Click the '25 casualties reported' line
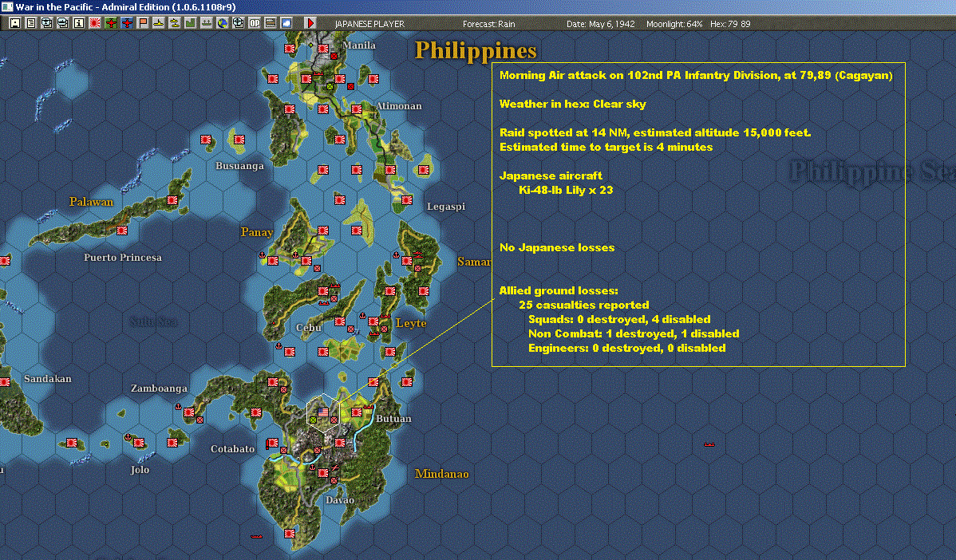Image resolution: width=956 pixels, height=560 pixels. [583, 305]
